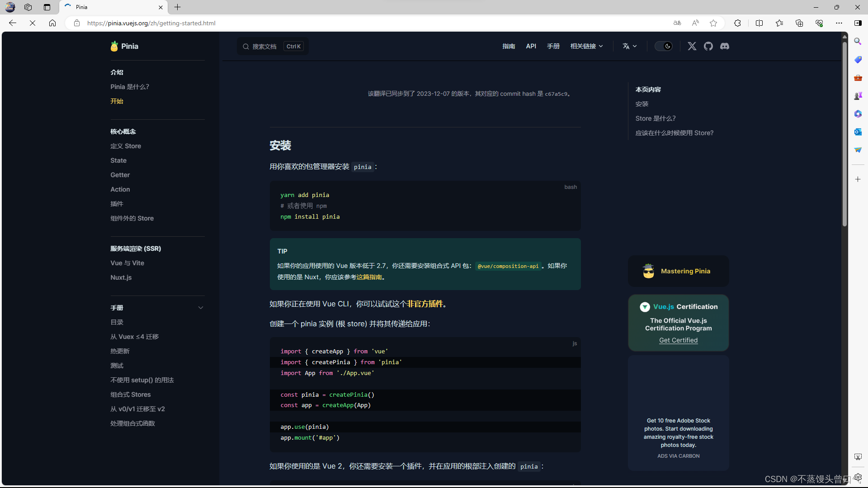Click the browser address bar URL
The width and height of the screenshot is (868, 488).
click(x=151, y=23)
